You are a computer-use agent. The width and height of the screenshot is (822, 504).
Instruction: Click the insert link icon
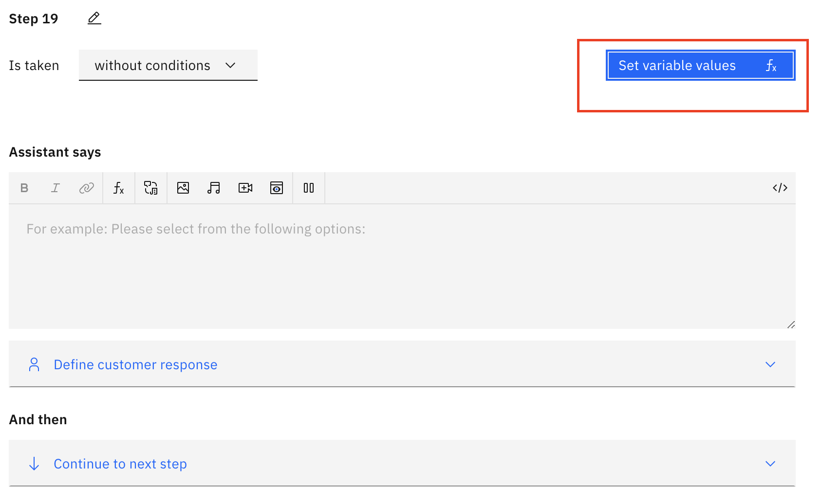click(x=87, y=188)
